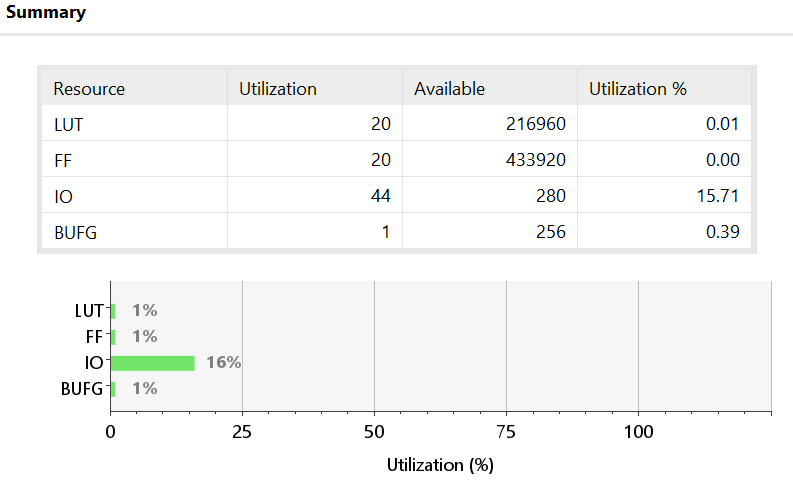Image resolution: width=793 pixels, height=492 pixels.
Task: Click the LUT bar in chart
Action: 113,310
